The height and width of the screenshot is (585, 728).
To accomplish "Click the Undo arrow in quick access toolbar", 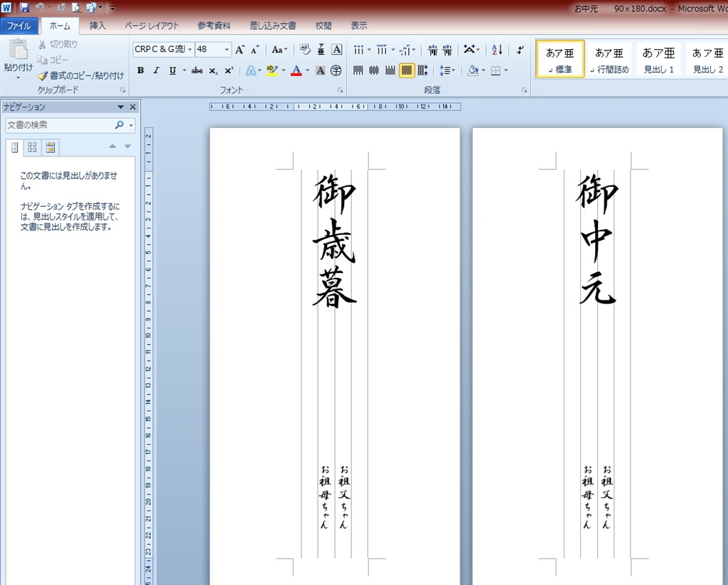I will click(40, 7).
